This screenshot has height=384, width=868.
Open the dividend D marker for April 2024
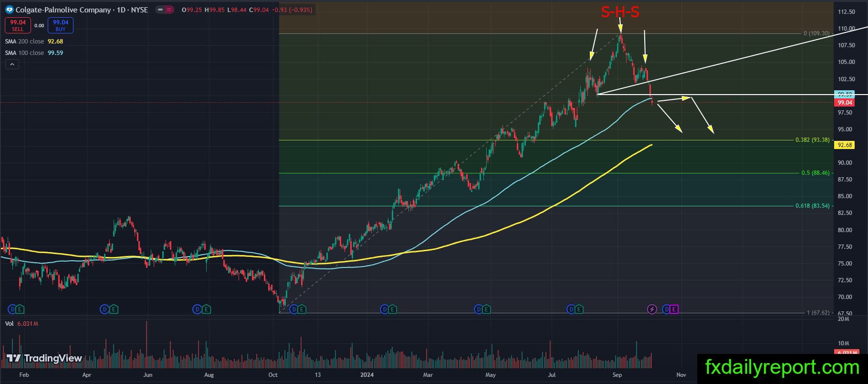pos(478,309)
